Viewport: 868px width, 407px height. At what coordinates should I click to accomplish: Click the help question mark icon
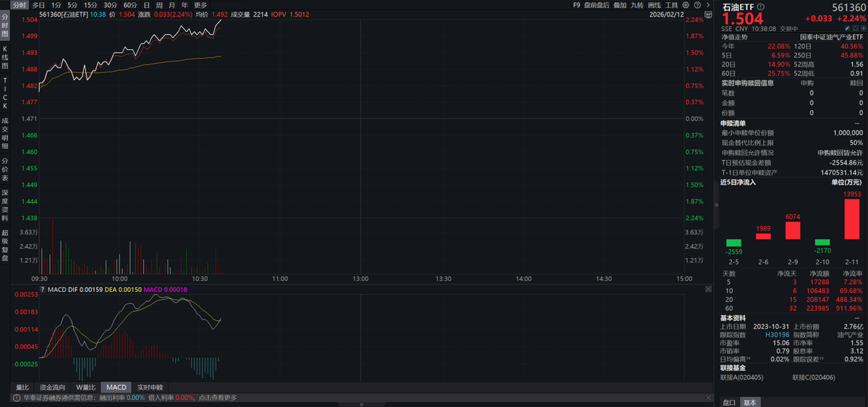(x=698, y=5)
